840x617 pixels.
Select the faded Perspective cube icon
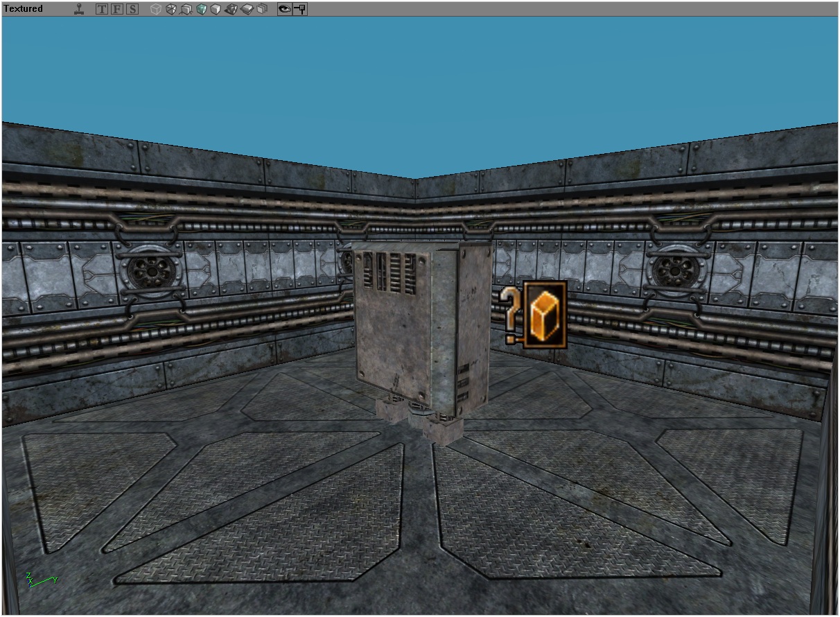[x=156, y=10]
